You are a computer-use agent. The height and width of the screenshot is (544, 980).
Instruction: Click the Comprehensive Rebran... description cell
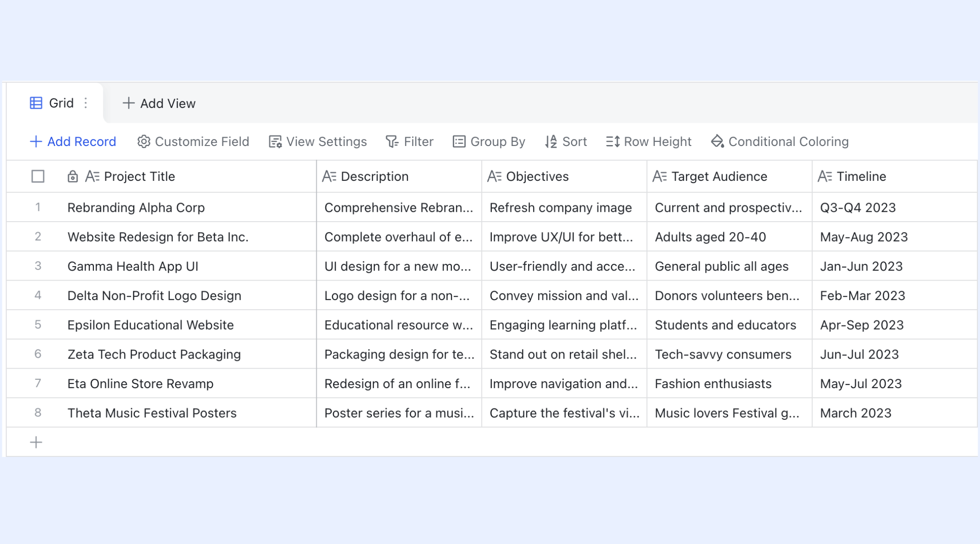pos(399,207)
